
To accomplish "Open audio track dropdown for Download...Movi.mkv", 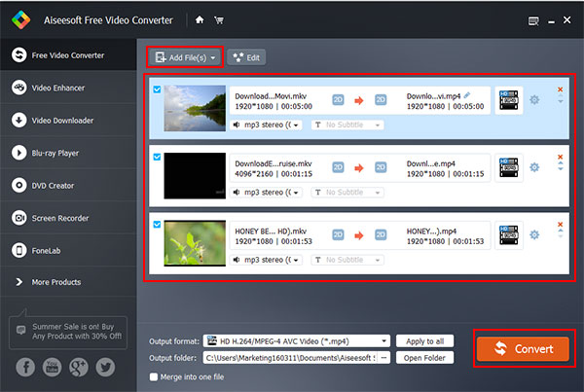I will 267,125.
